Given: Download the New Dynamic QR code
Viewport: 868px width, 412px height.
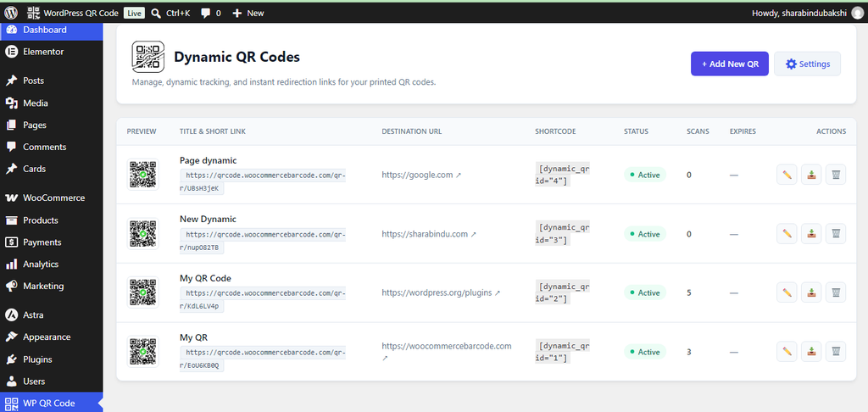Looking at the screenshot, I should click(811, 234).
